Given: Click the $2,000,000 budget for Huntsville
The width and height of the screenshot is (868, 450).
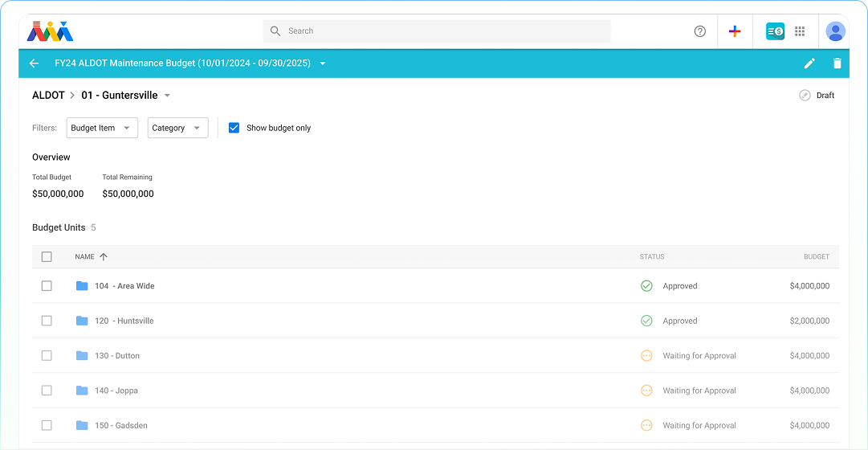Looking at the screenshot, I should pyautogui.click(x=809, y=321).
